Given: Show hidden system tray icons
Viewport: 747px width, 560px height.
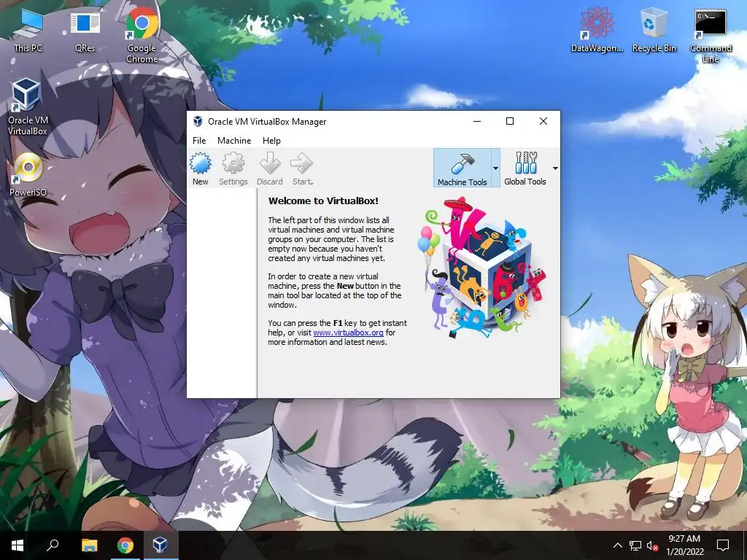Looking at the screenshot, I should 617,545.
